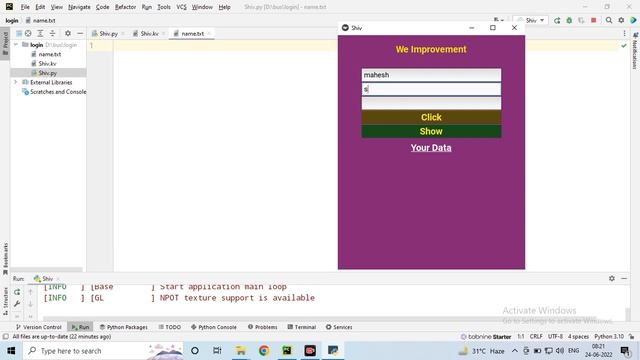This screenshot has width=640, height=360.
Task: Open the Navigate menu
Action: [x=79, y=7]
